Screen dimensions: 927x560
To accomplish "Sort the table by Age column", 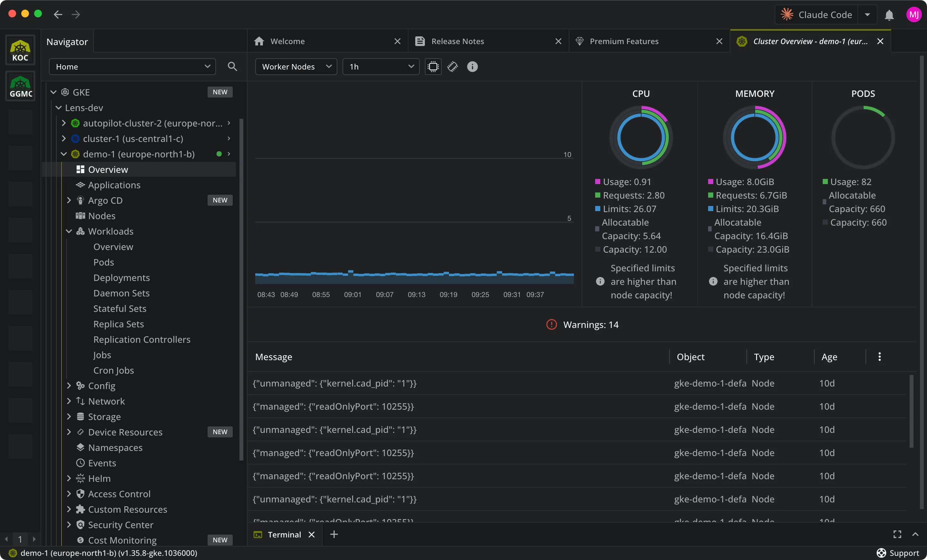I will click(829, 357).
